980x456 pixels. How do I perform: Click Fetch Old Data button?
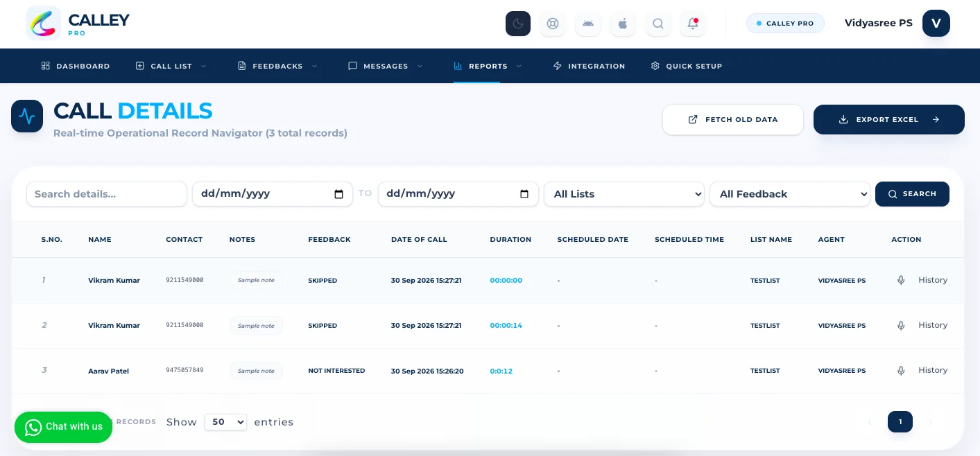coord(733,119)
